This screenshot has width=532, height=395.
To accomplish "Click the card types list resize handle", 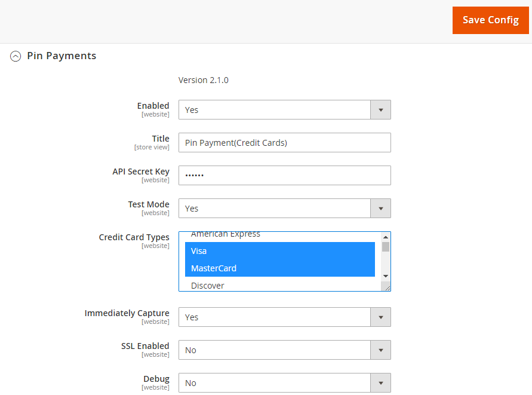I will (x=387, y=287).
